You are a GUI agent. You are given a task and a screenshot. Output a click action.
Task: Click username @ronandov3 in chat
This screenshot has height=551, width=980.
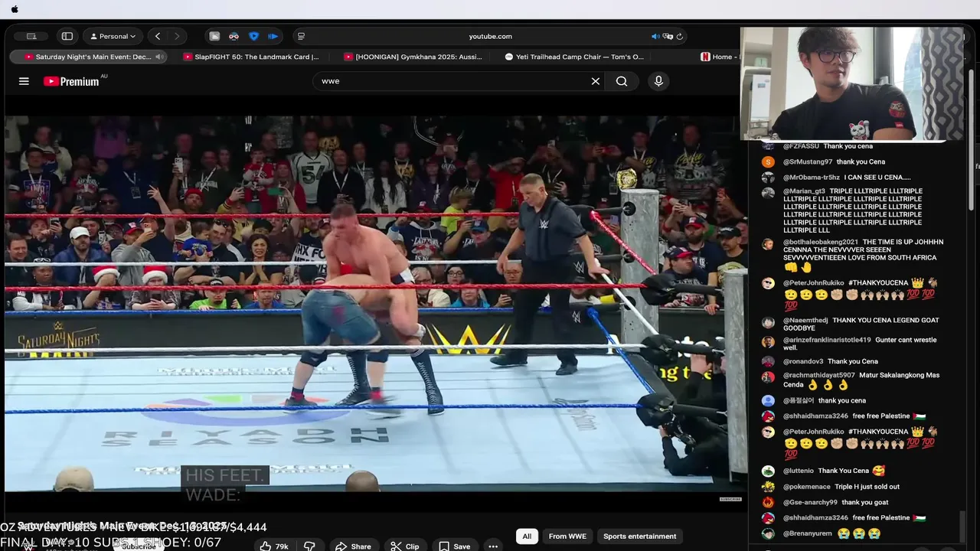click(803, 361)
